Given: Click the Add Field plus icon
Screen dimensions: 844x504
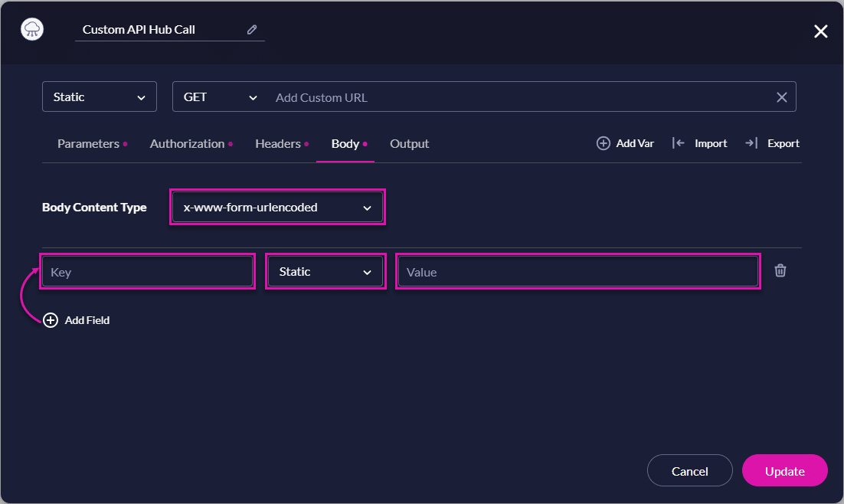Looking at the screenshot, I should click(x=51, y=320).
